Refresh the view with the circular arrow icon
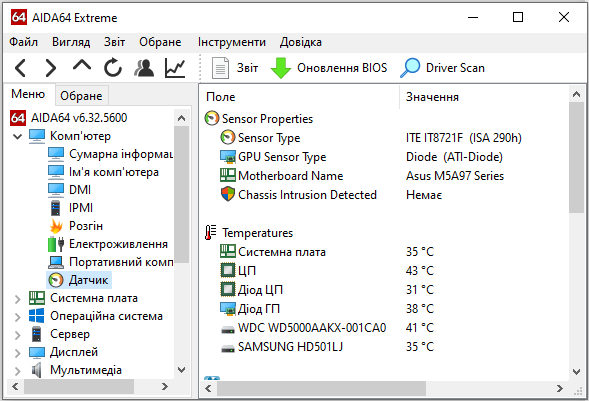 [x=113, y=68]
